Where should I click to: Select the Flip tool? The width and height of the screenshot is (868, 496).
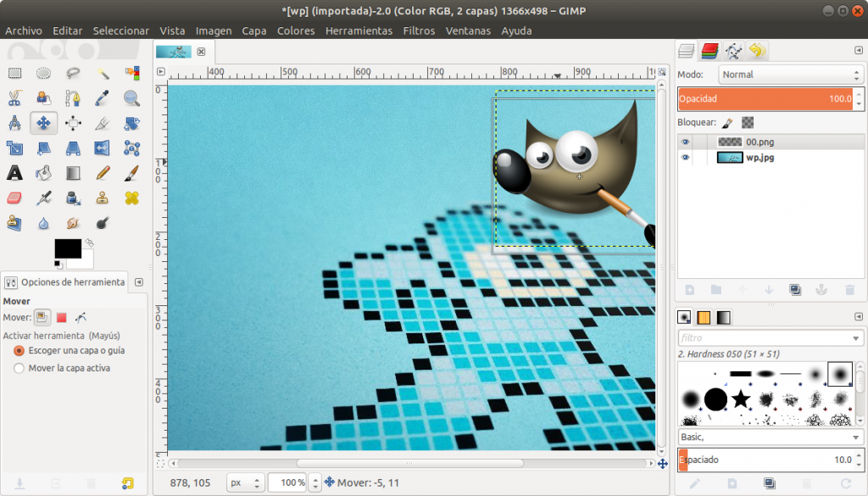pos(103,148)
